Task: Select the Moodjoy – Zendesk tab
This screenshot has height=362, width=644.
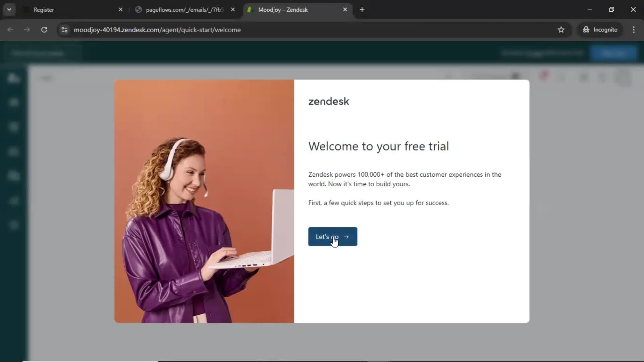Action: pyautogui.click(x=297, y=10)
